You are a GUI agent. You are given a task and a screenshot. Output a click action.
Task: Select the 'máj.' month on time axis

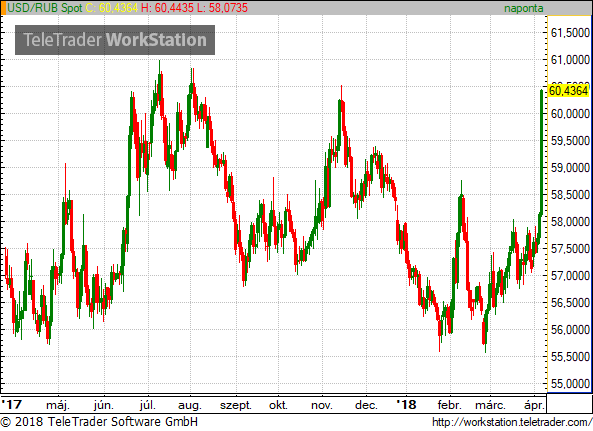click(58, 406)
